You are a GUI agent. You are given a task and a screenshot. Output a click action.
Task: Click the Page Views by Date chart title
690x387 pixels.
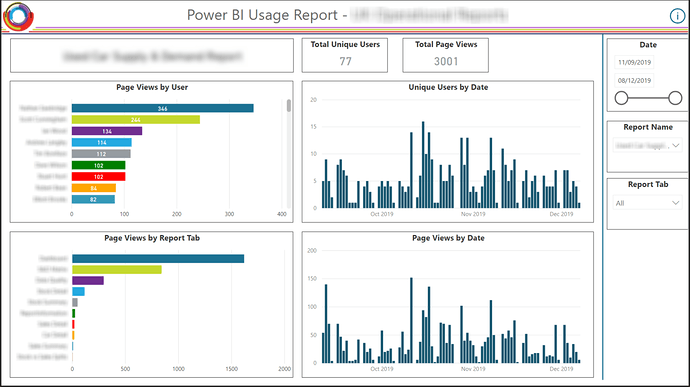pos(448,238)
